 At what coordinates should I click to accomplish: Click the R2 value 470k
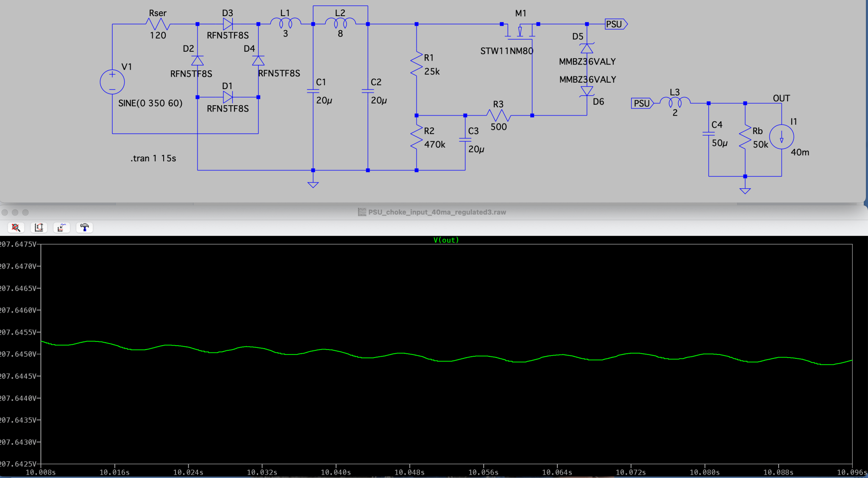435,145
